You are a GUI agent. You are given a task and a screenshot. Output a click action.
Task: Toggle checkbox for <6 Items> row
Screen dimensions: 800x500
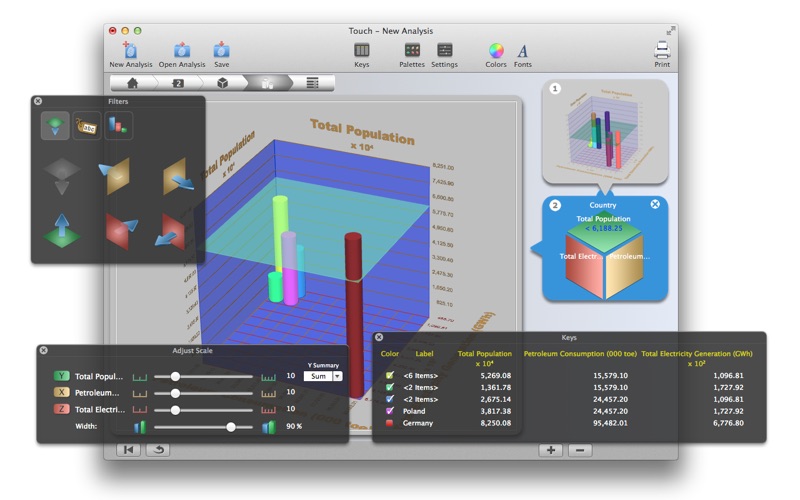pos(390,376)
